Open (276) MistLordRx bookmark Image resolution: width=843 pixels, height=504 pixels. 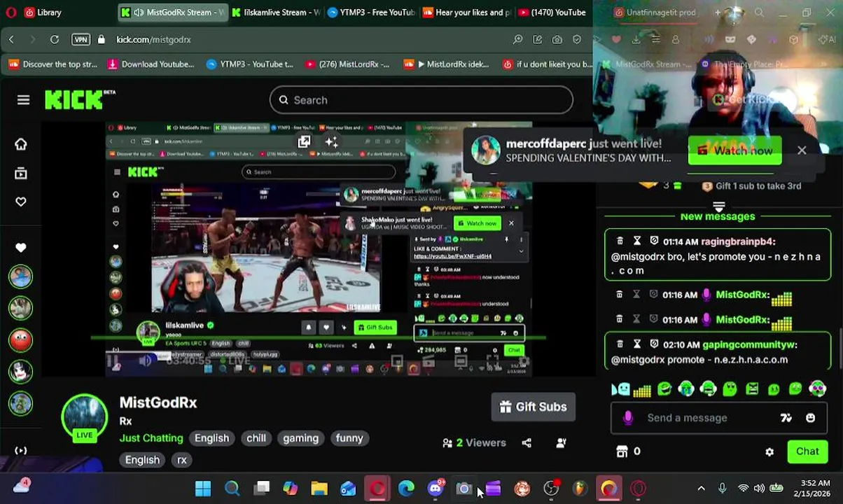(347, 64)
